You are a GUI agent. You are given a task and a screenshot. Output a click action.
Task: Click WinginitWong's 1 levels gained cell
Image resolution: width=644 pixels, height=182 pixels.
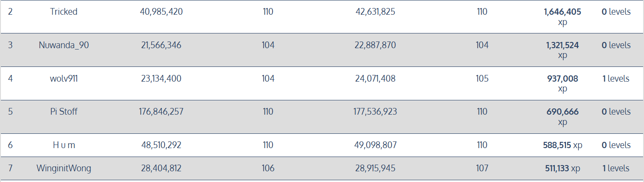click(x=615, y=169)
